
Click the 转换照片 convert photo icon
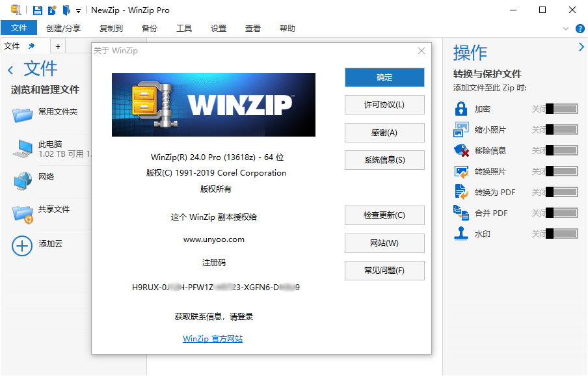[x=461, y=171]
